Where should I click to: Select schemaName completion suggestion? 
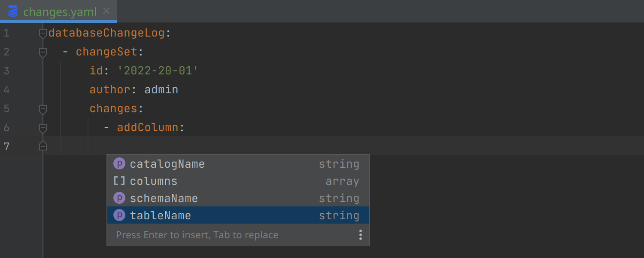pyautogui.click(x=164, y=198)
